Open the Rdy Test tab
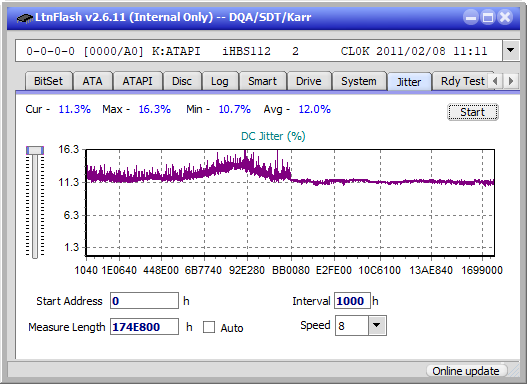 tap(462, 81)
